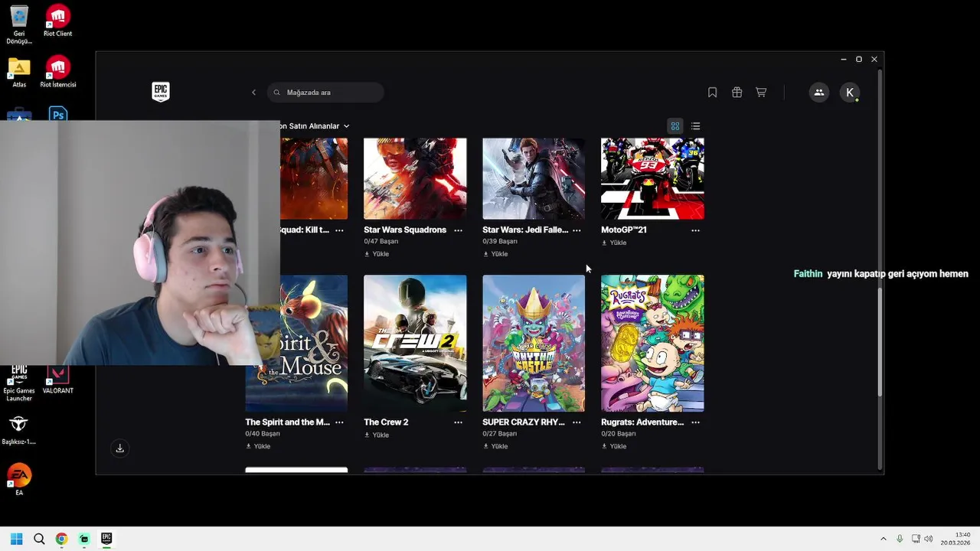Open the Star Wars Jedi Fallen Order cover art
Screen dimensions: 980x551
pos(534,178)
